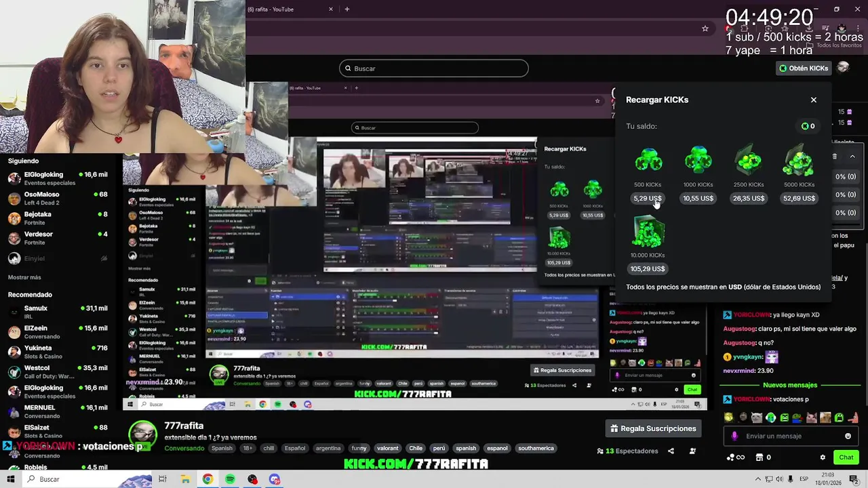Open Chrome from the taskbar

(208, 479)
